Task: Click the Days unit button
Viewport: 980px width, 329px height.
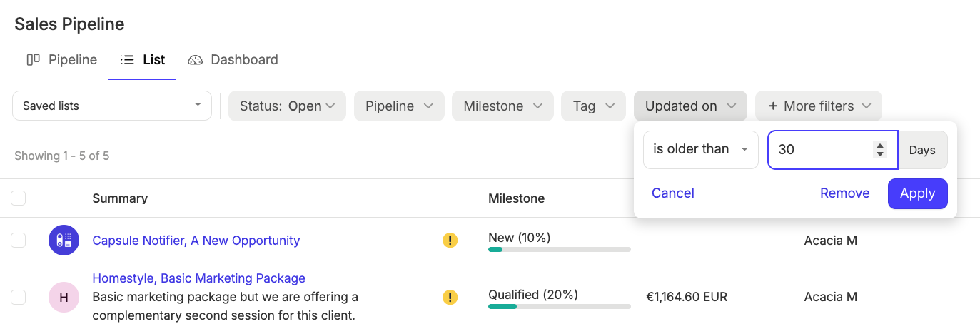Action: click(x=922, y=150)
